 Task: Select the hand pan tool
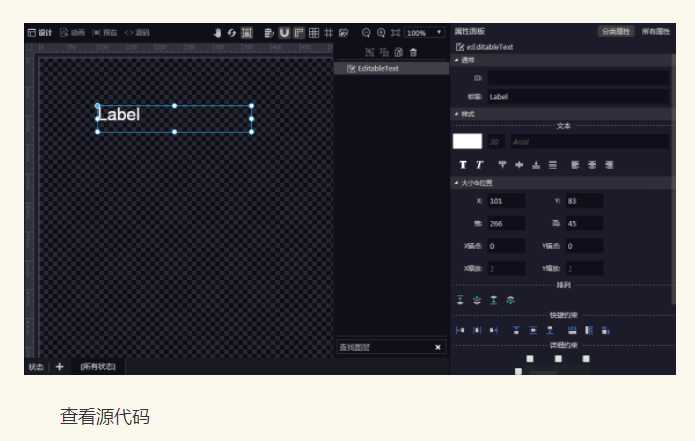click(217, 33)
